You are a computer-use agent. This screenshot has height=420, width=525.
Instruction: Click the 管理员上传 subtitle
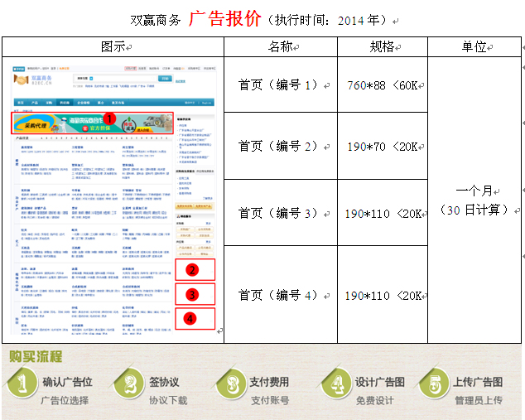479,400
